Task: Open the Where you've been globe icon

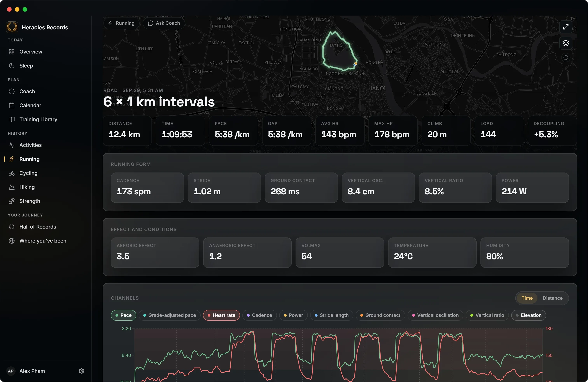Action: 12,241
